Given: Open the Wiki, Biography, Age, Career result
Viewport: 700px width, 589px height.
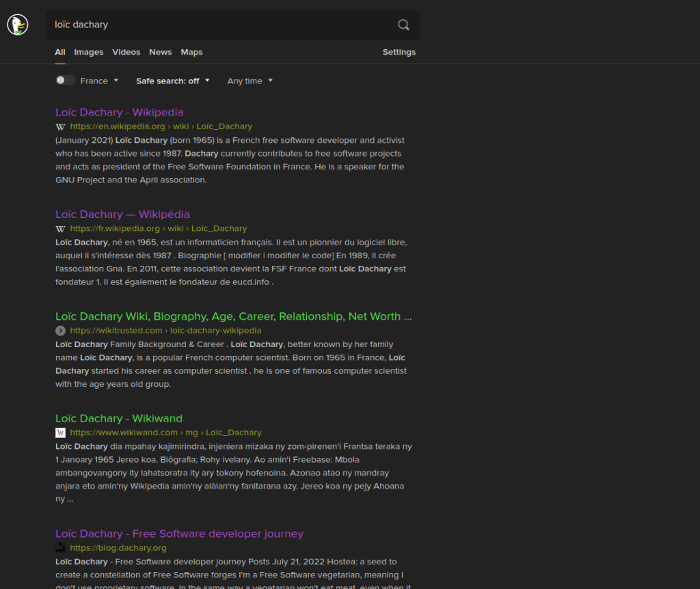Looking at the screenshot, I should [x=234, y=316].
